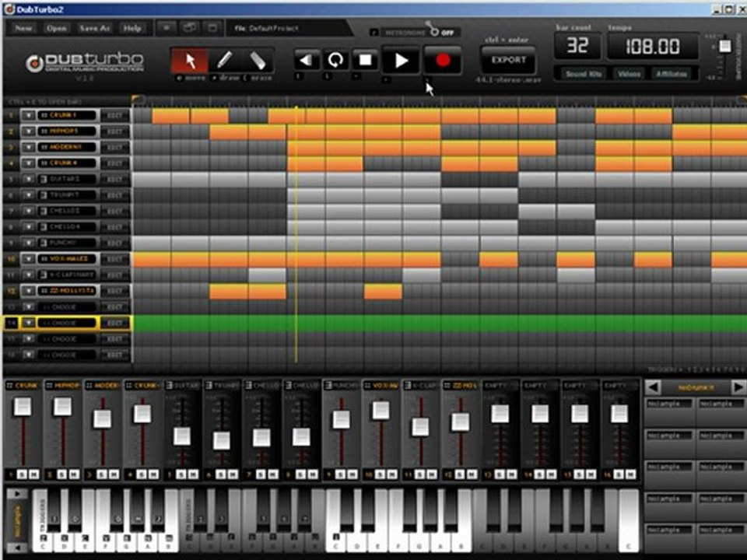Screen dimensions: 747x560
Task: Click EDIT for track 1 CRUNK
Action: (115, 115)
